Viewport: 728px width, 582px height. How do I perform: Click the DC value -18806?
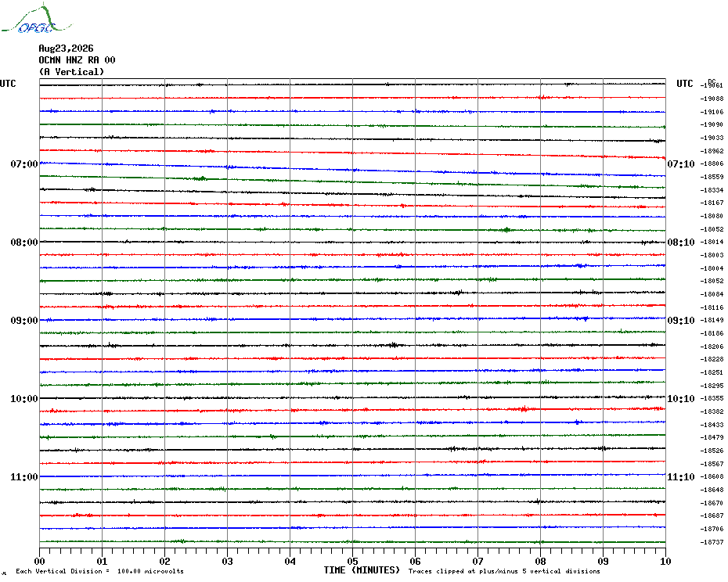(712, 163)
